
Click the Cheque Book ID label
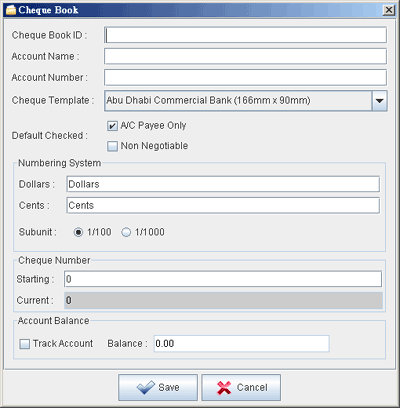49,35
